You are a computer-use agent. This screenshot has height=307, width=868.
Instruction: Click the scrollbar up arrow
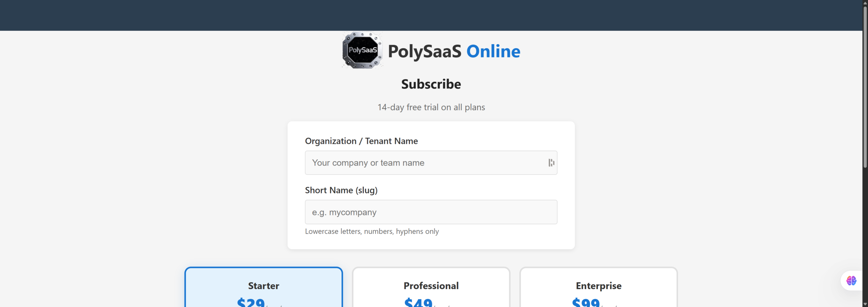(865, 3)
